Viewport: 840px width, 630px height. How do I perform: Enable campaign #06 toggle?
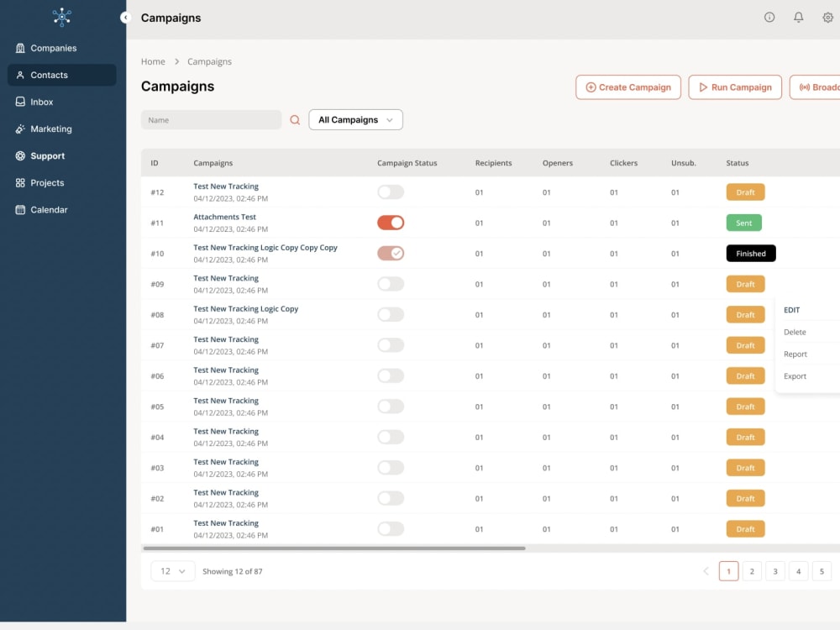(x=391, y=376)
